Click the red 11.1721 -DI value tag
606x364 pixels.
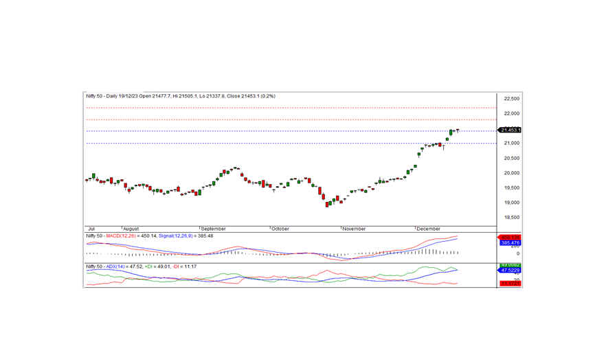pos(510,284)
